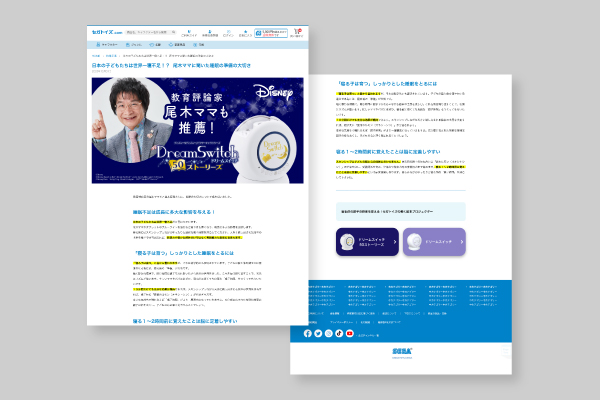Select the ジャンル navigation item
This screenshot has height=400, width=600.
coord(134,45)
